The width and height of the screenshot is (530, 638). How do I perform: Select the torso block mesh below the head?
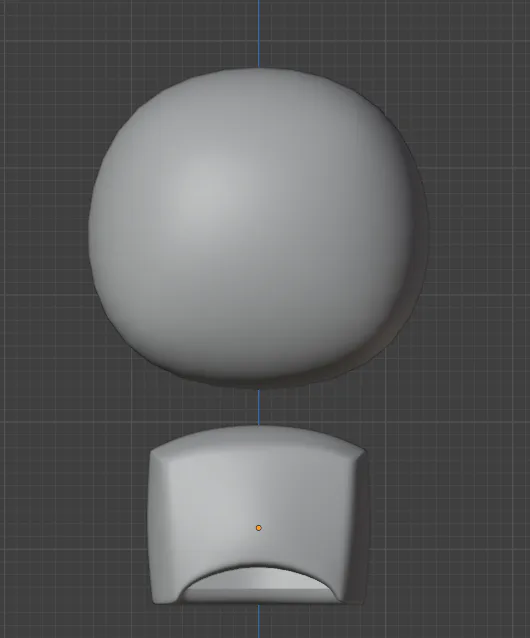pos(260,515)
